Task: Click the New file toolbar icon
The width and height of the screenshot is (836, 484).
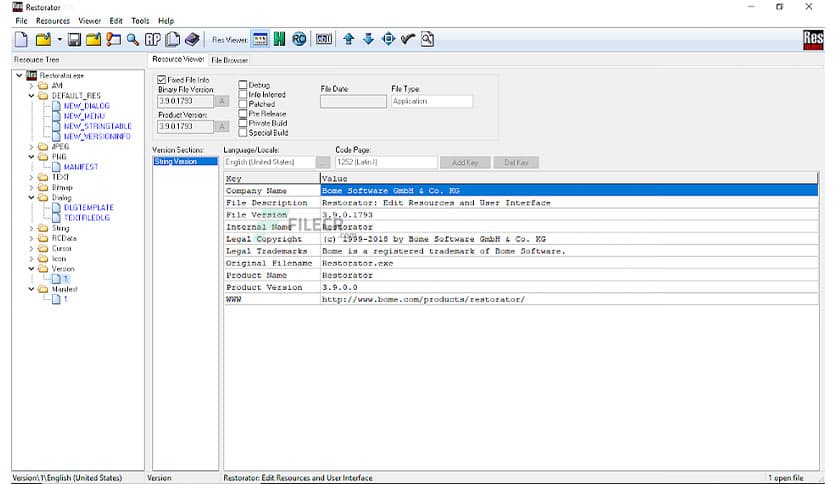Action: coord(21,40)
